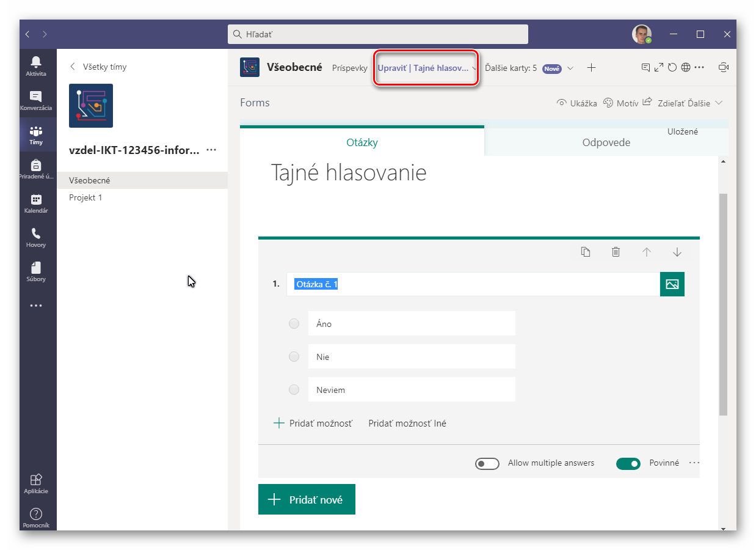
Task: Expand the Ďalšie karty dropdown
Action: pyautogui.click(x=570, y=68)
